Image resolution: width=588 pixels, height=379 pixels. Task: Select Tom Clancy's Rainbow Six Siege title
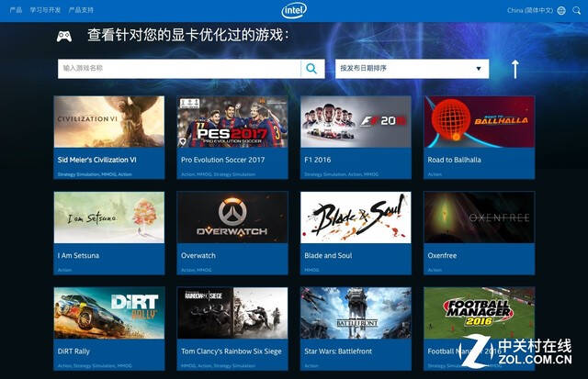[231, 351]
